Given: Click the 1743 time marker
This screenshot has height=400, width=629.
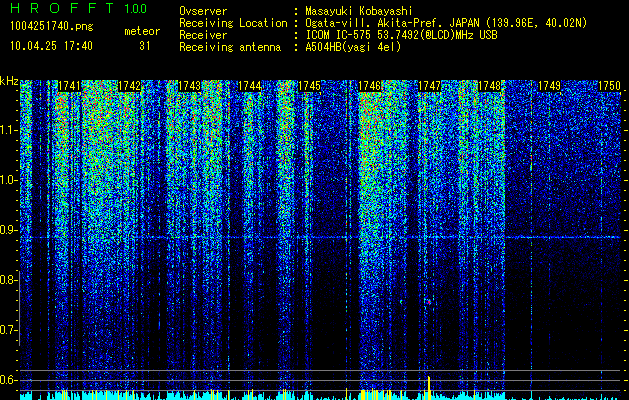Looking at the screenshot, I should pyautogui.click(x=189, y=86).
